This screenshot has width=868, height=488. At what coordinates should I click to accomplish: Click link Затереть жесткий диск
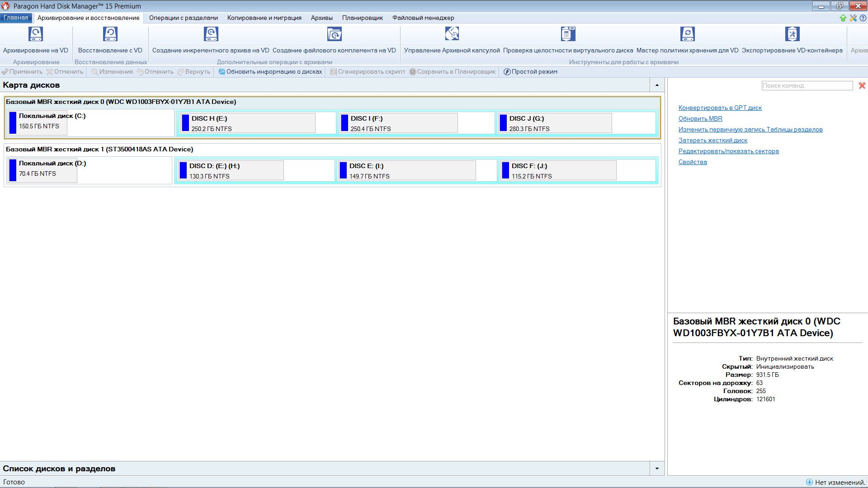point(712,140)
